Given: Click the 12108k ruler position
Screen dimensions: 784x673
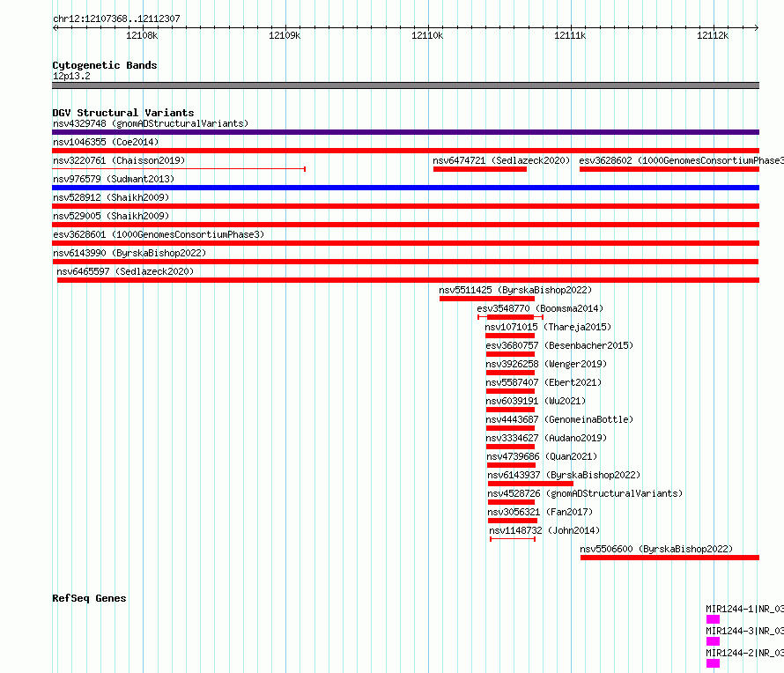Looking at the screenshot, I should coord(142,35).
